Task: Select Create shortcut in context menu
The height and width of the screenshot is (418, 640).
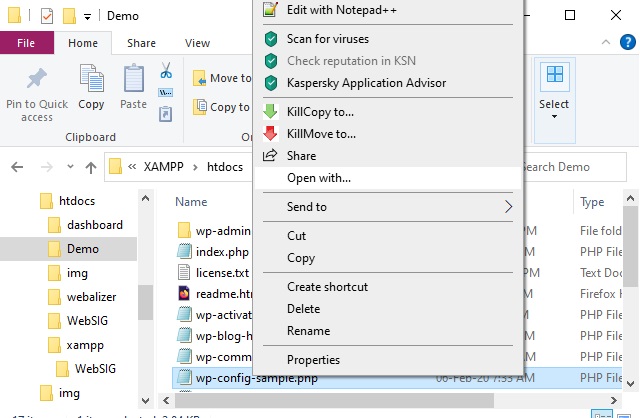Action: coord(388,287)
